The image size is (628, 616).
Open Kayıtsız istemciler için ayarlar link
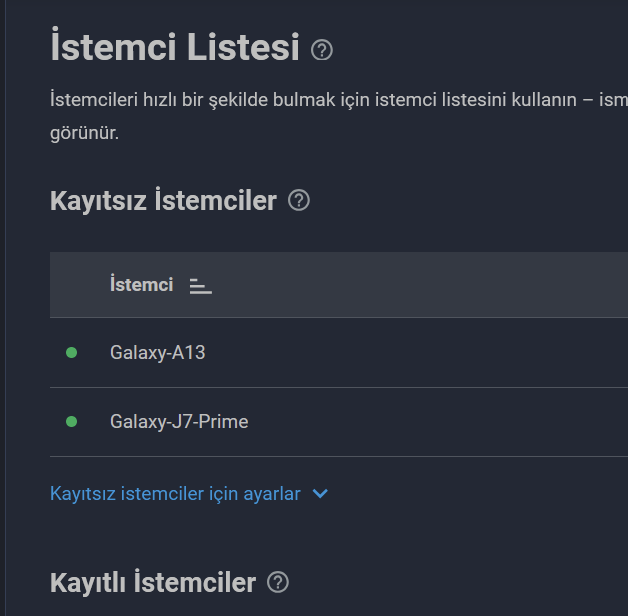(175, 493)
